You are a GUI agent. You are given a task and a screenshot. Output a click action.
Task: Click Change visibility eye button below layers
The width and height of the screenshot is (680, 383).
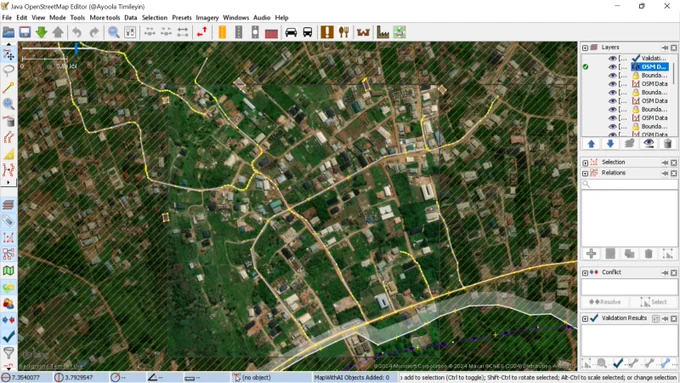pyautogui.click(x=648, y=144)
